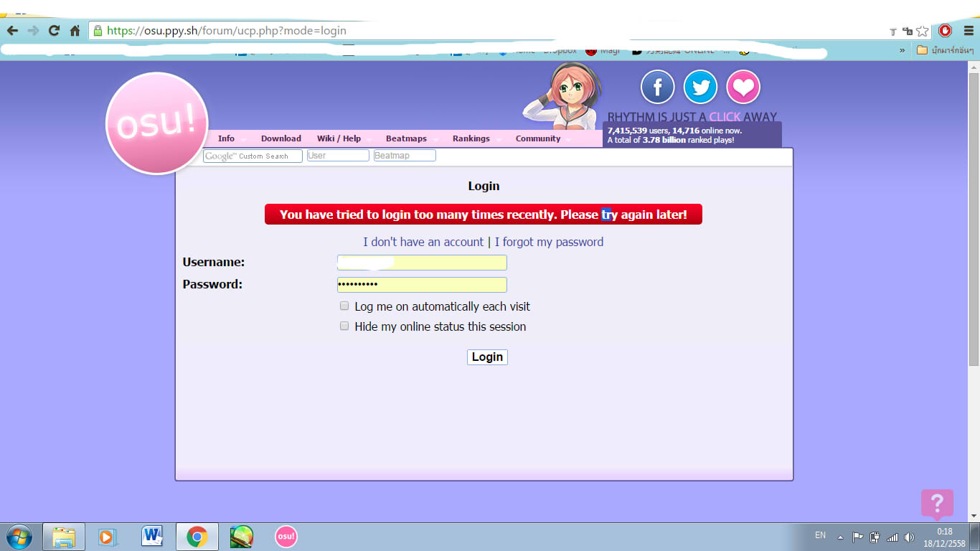
Task: Show more bookmarks with double chevron
Action: [903, 50]
